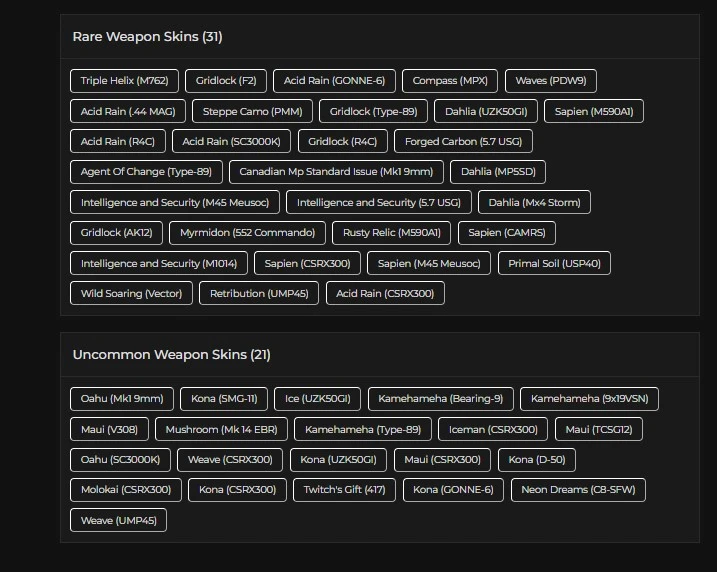
Task: Choose the Maui (CSRX300) tag
Action: tap(442, 460)
